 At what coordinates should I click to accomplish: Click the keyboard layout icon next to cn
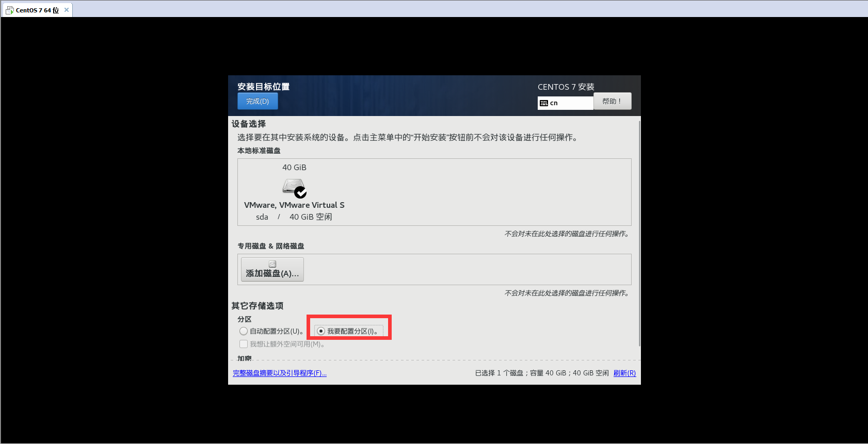coord(544,103)
